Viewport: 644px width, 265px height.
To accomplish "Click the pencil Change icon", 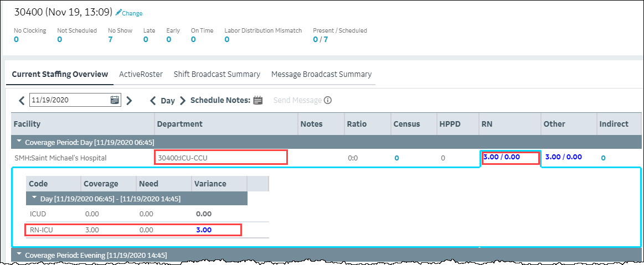I will 119,12.
